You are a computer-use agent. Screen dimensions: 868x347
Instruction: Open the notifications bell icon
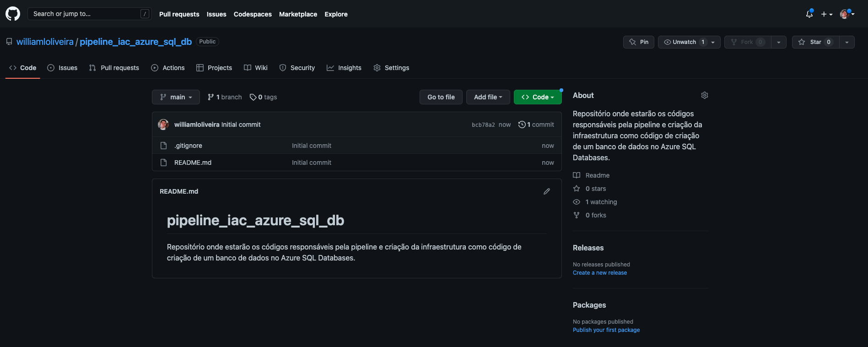[x=809, y=14]
